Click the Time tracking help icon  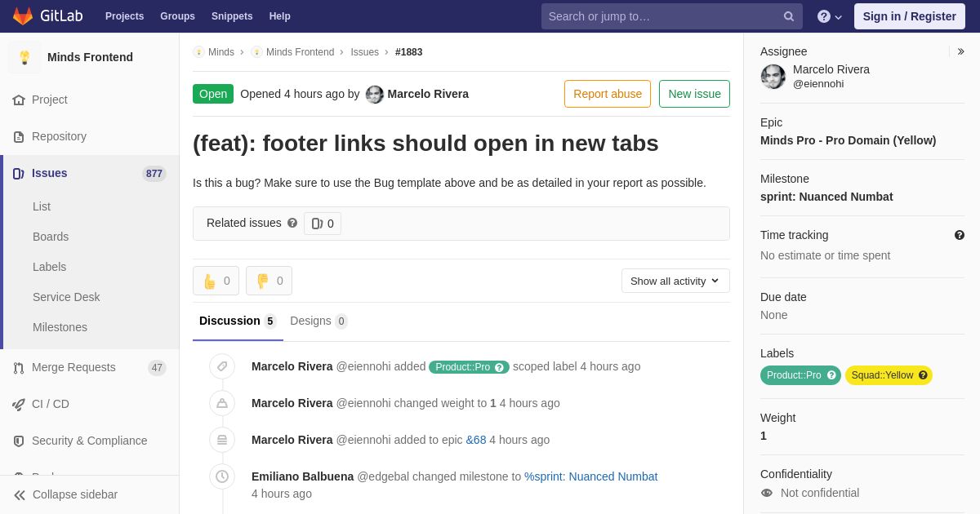[x=960, y=235]
